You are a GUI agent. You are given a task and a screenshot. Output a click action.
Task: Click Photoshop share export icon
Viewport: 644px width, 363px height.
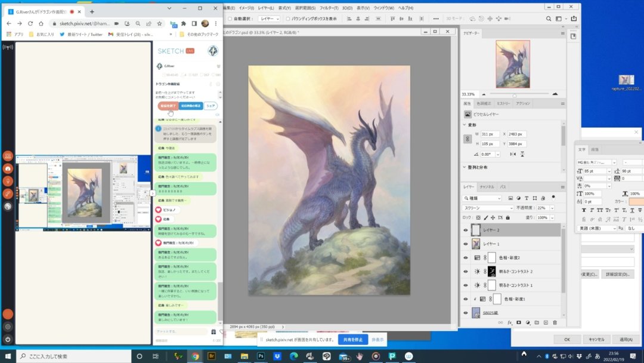click(574, 19)
